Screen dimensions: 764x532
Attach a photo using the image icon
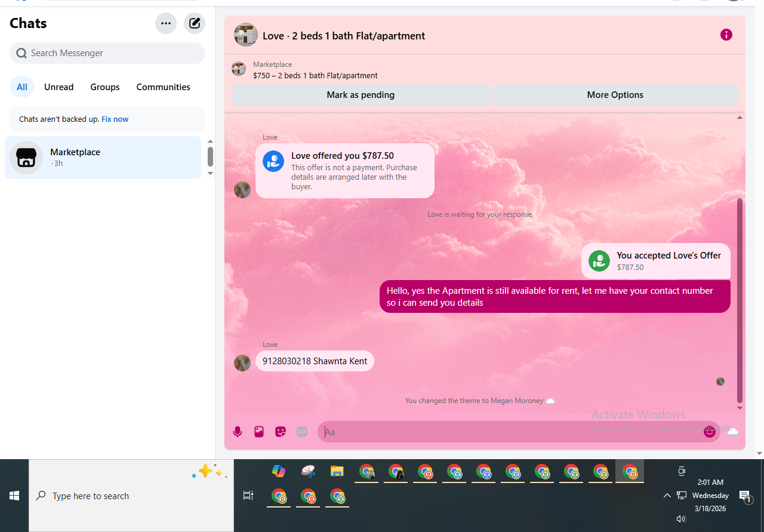(x=259, y=432)
